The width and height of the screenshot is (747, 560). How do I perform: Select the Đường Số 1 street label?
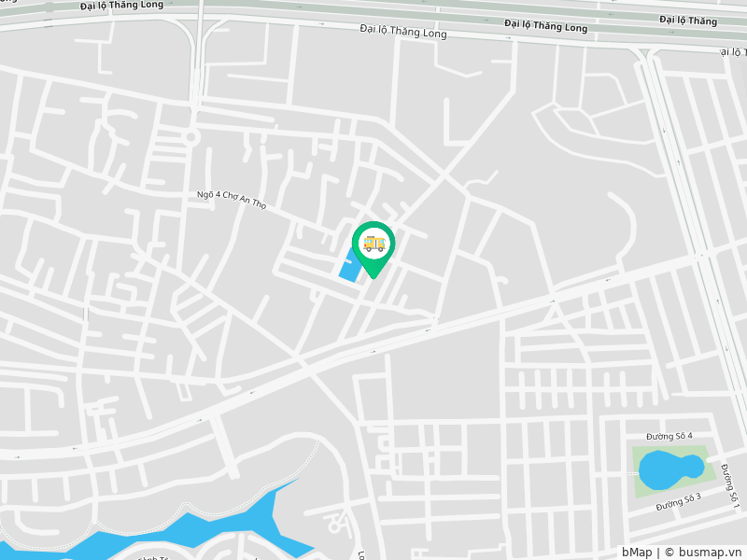(x=730, y=484)
